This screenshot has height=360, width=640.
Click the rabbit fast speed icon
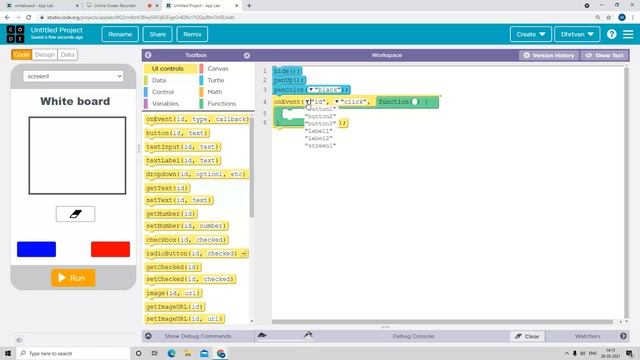[308, 336]
